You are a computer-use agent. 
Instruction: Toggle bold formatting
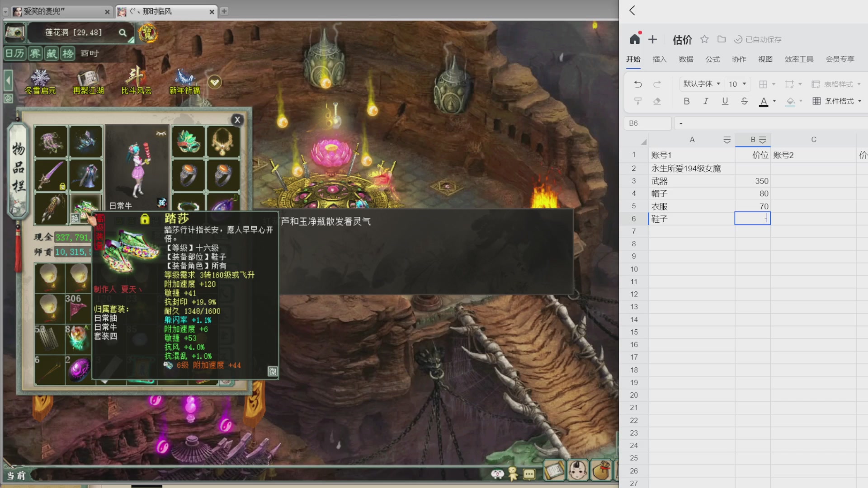(x=686, y=101)
